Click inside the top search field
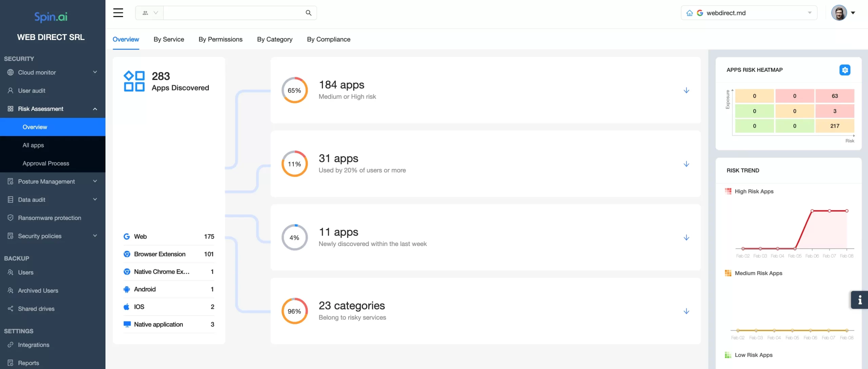Screen dimensions: 868x369 [x=234, y=13]
